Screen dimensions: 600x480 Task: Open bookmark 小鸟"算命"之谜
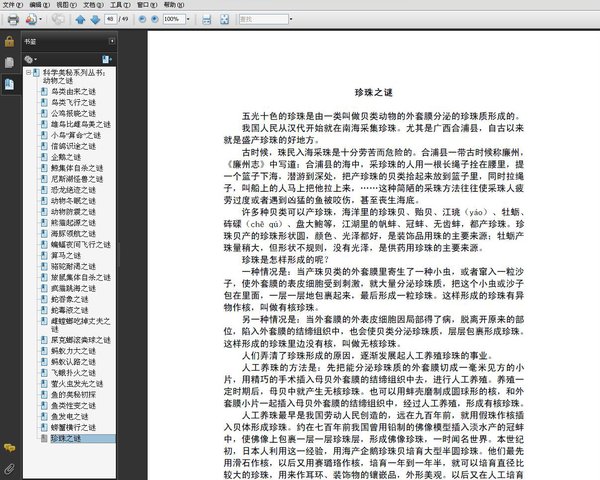coord(76,135)
